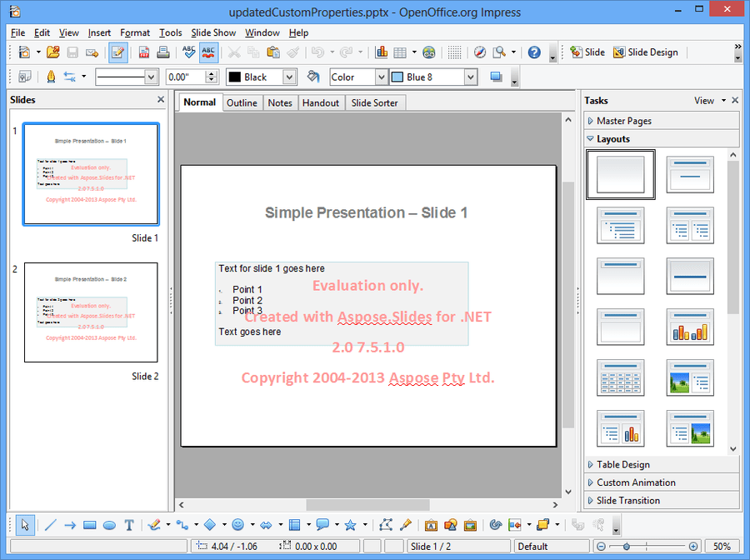Run Spelling check icon
Image resolution: width=750 pixels, height=560 pixels.
click(x=189, y=52)
